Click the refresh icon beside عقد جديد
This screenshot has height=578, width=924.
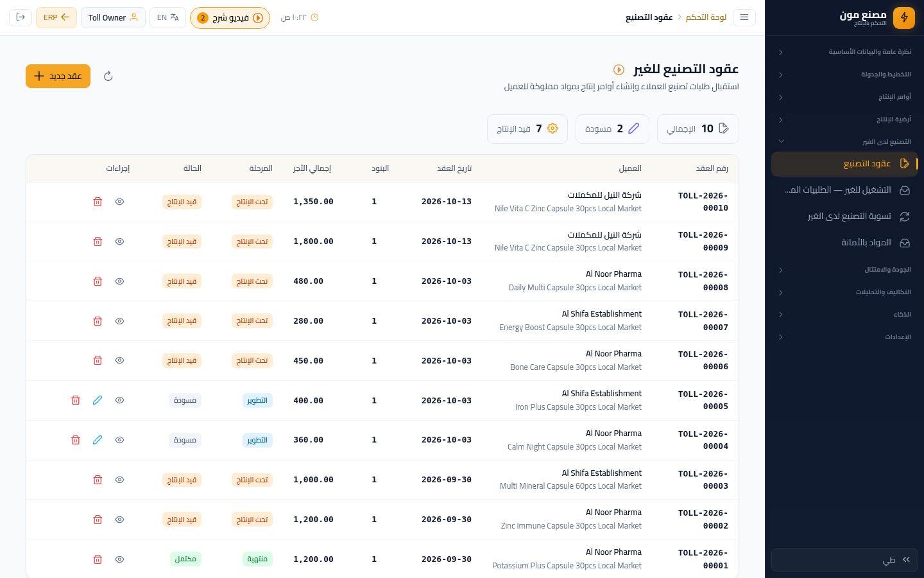tap(108, 76)
